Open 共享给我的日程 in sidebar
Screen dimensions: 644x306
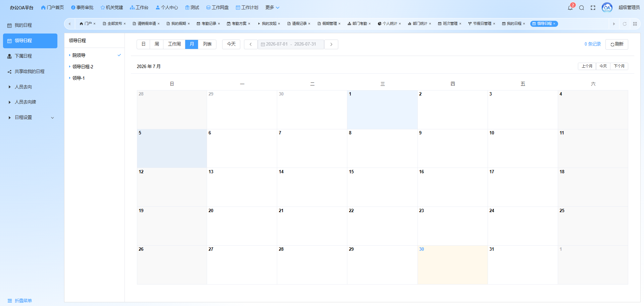click(30, 72)
